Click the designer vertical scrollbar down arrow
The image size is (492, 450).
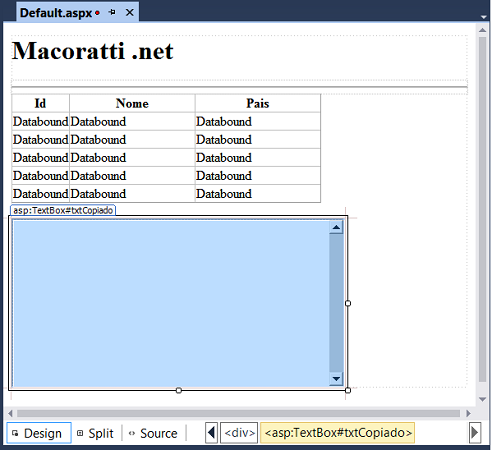point(482,399)
